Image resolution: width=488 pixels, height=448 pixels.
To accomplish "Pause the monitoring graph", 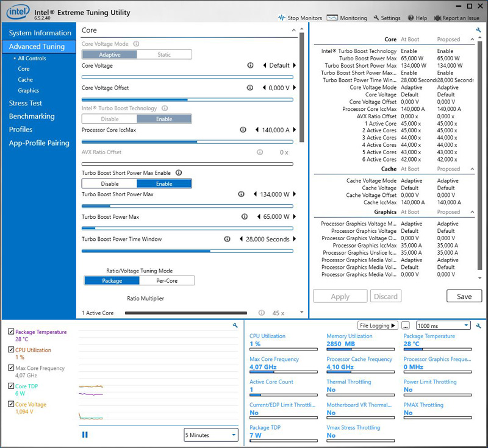I will click(85, 435).
